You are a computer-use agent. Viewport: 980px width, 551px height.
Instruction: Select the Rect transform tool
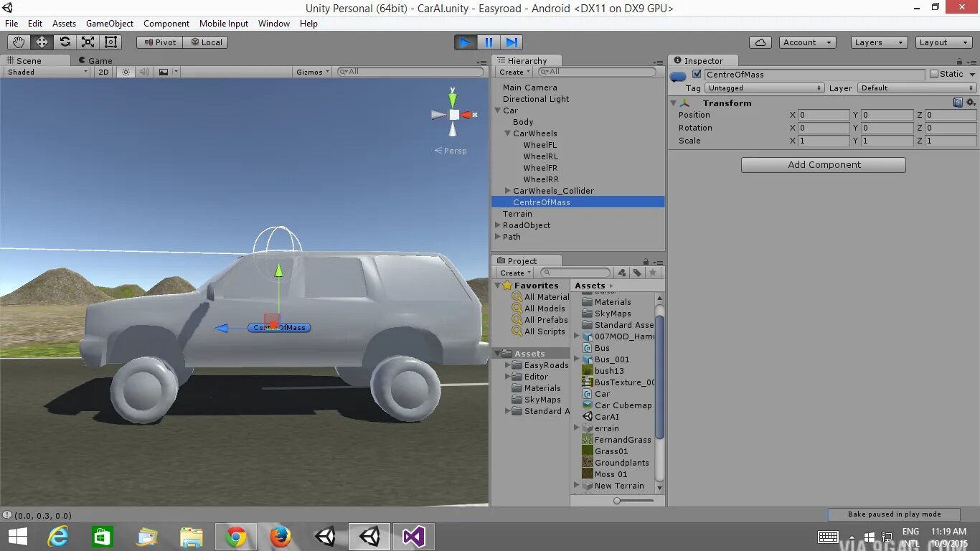(110, 42)
